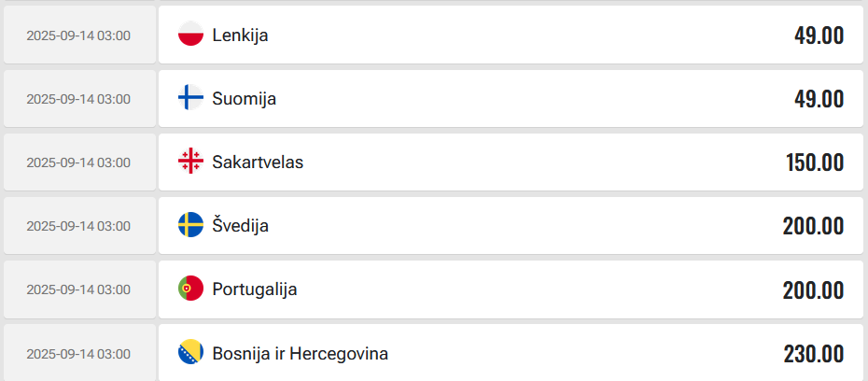Choose Švedija odds of 200.00
The image size is (868, 381).
813,227
